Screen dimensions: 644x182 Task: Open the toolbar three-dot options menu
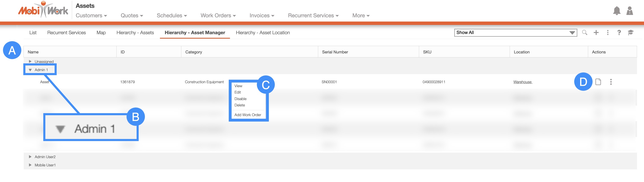[607, 33]
